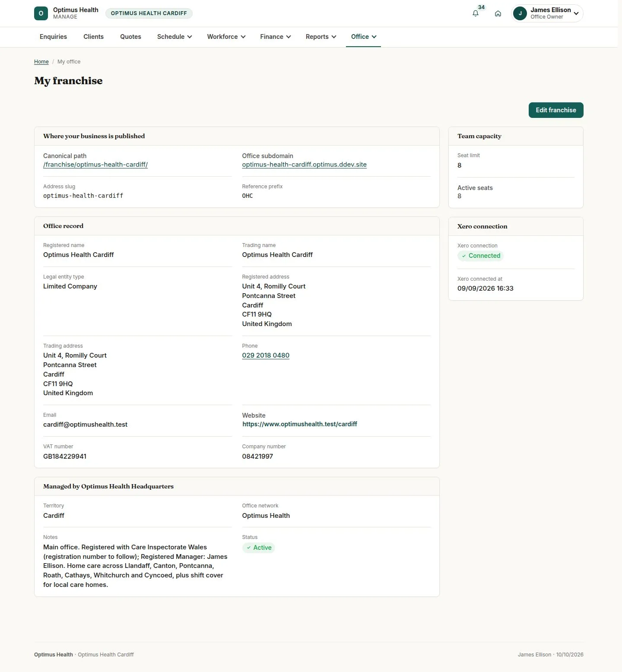Click the Connected Xero status badge

[x=480, y=256]
